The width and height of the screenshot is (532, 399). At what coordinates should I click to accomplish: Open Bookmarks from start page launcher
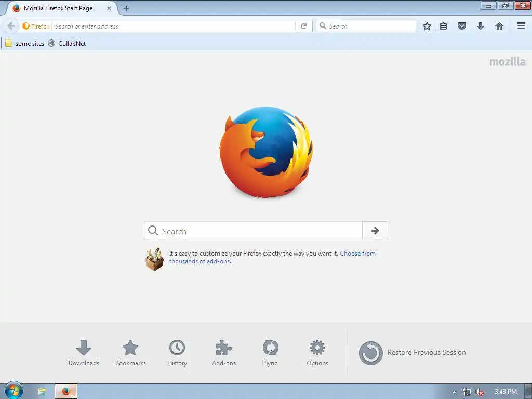(x=130, y=353)
